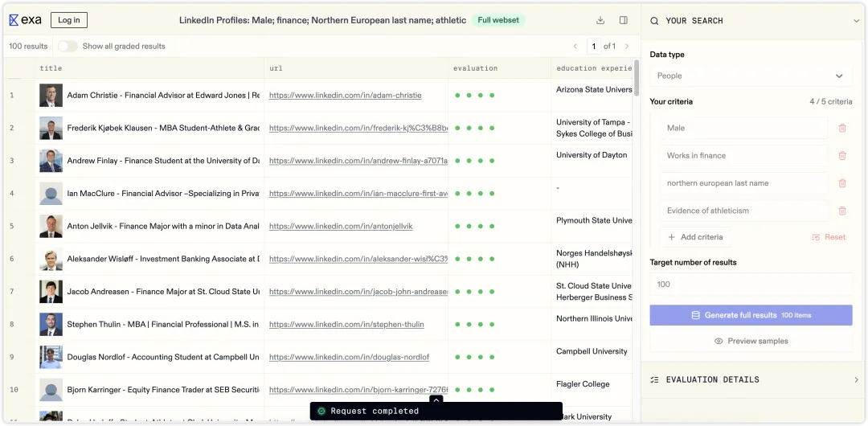Screen dimensions: 868x426
Task: Click evaluation dots for Adam Christie
Action: tap(474, 96)
